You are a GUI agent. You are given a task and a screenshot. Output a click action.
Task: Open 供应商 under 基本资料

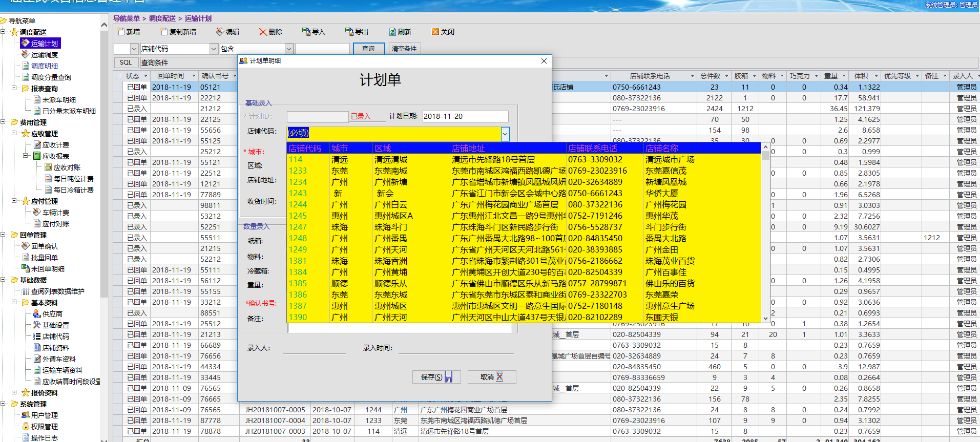pyautogui.click(x=52, y=314)
